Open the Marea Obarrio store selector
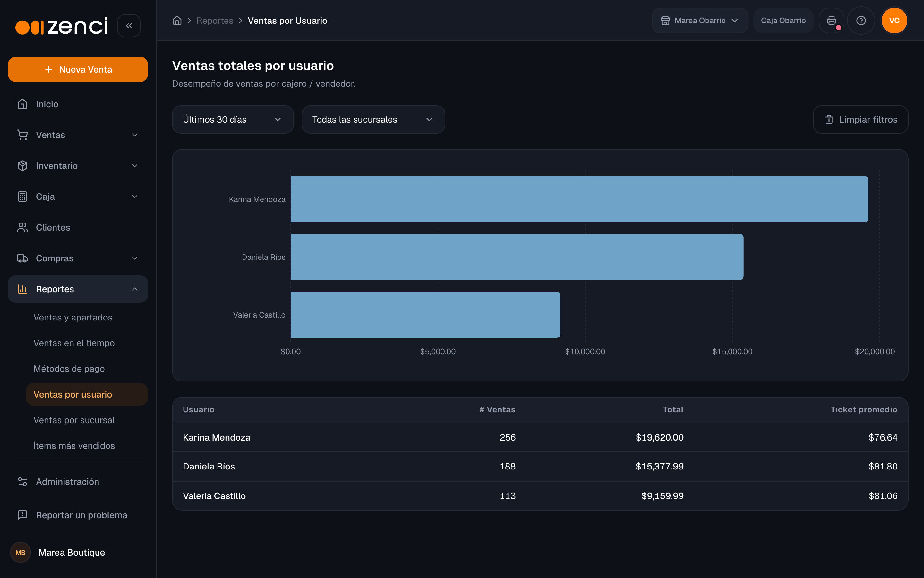This screenshot has width=924, height=578. [x=699, y=21]
